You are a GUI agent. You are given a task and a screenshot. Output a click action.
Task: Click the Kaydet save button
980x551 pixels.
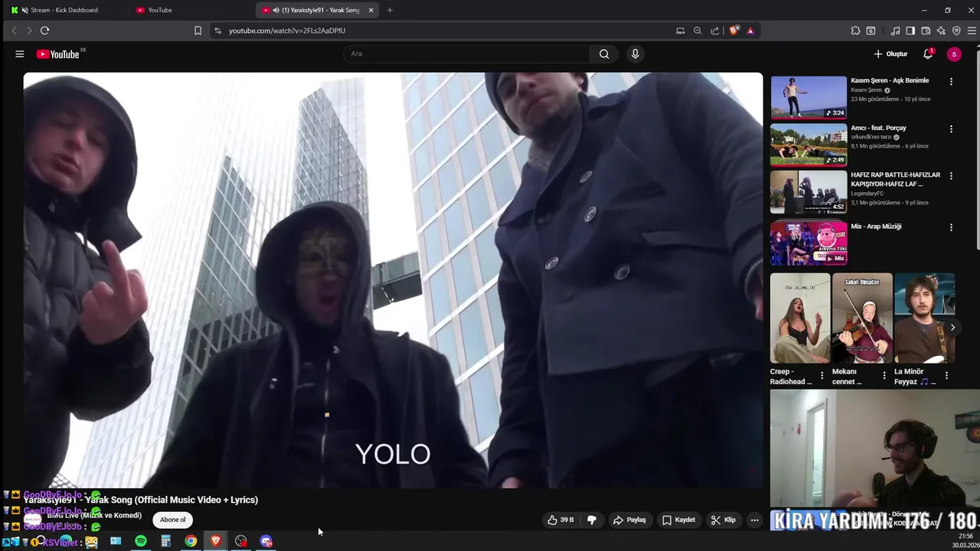679,520
